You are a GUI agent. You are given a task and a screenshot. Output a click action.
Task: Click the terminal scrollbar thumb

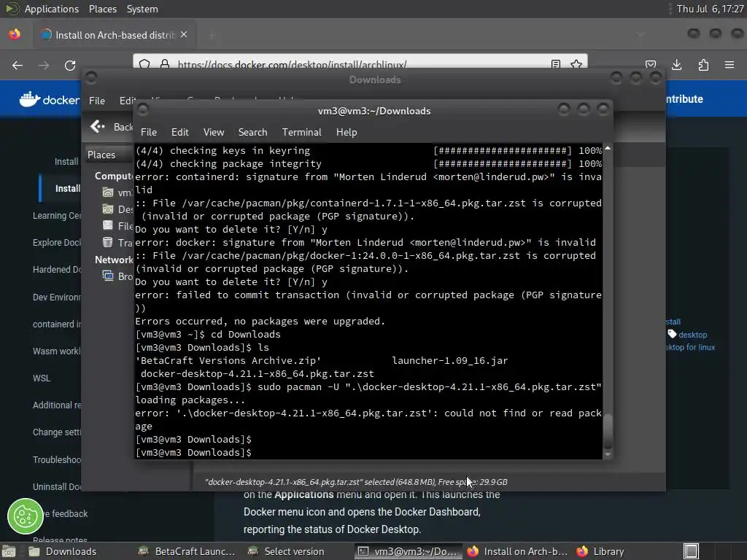pyautogui.click(x=608, y=431)
